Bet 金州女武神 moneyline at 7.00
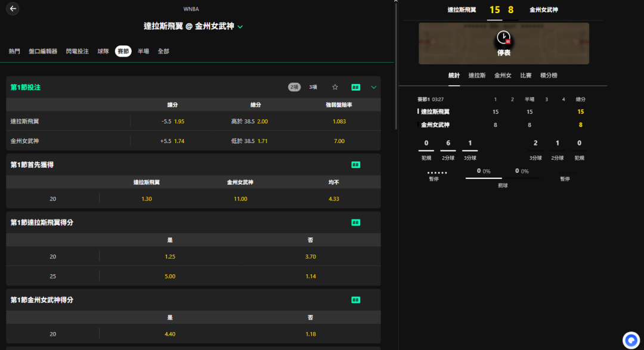Screen dimensions: 644x350 click(x=339, y=141)
